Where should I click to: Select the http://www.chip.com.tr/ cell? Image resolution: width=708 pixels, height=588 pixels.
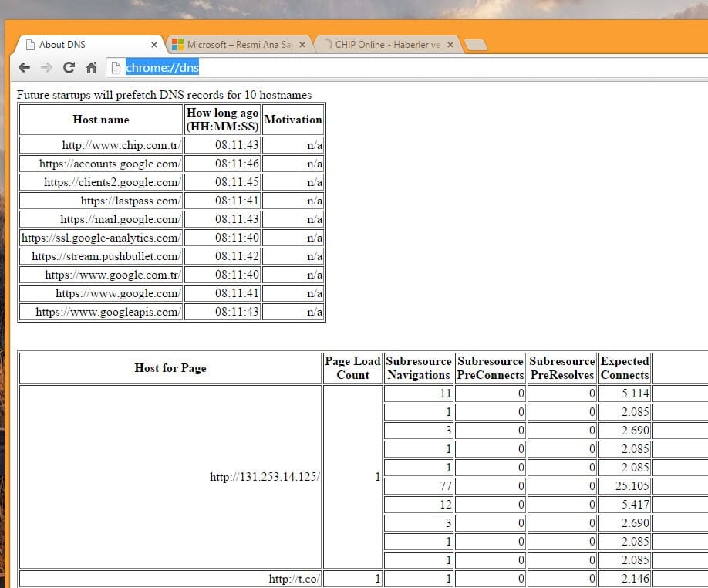101,145
